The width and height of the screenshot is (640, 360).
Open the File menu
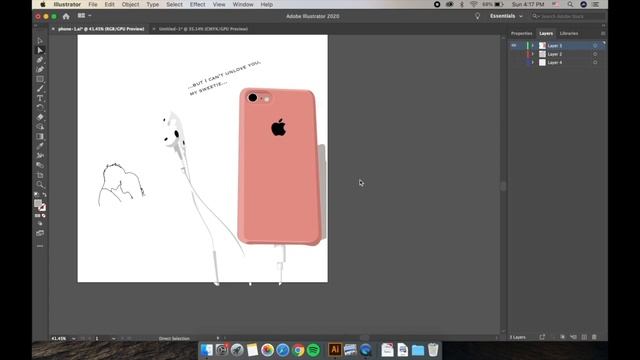[93, 4]
